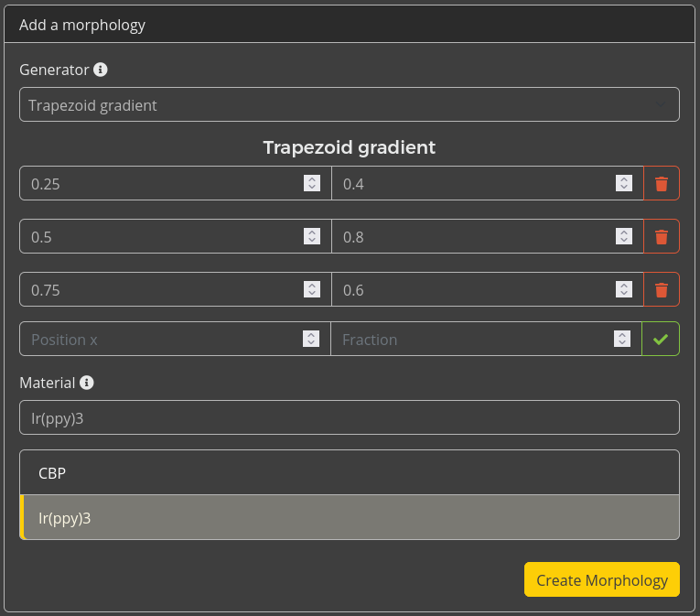Show info tooltip next to Material label
The height and width of the screenshot is (616, 700).
87,383
